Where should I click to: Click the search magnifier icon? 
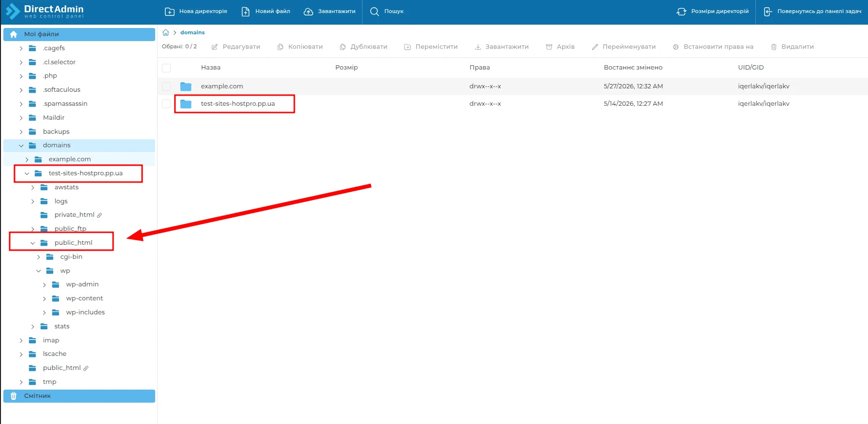tap(375, 12)
